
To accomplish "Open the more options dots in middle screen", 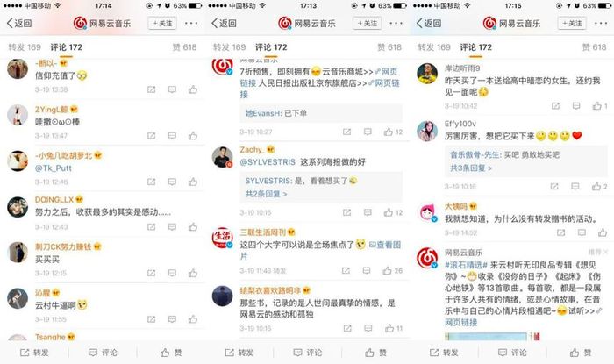I will (396, 24).
